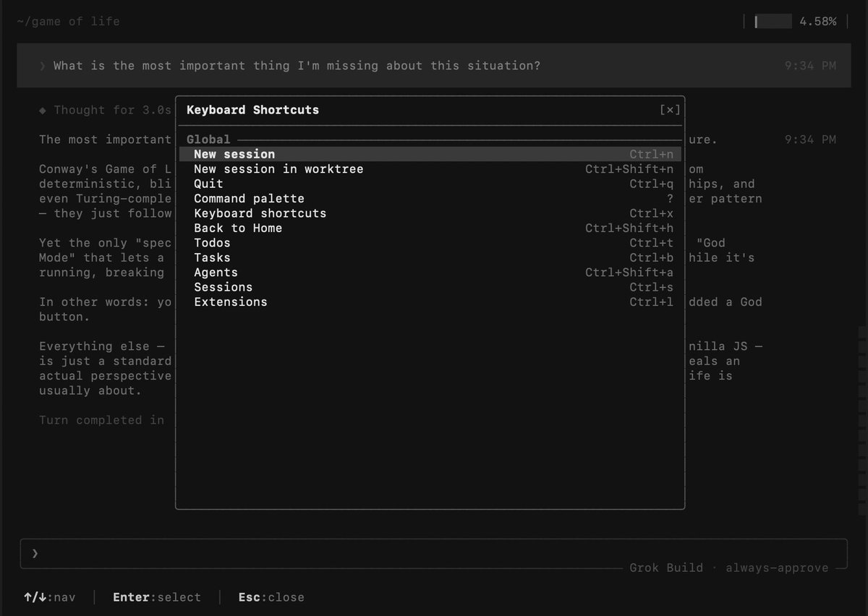Viewport: 868px width, 616px height.
Task: Select the New session shortcut row
Action: (430, 154)
